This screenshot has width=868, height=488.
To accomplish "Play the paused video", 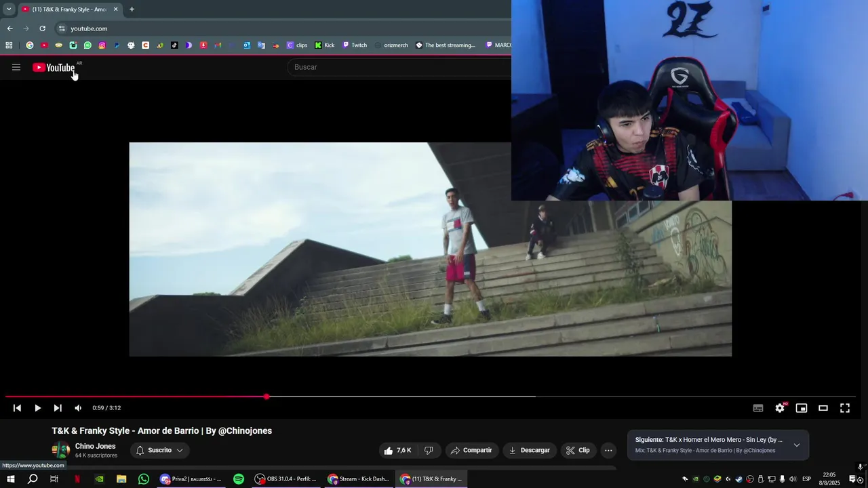I will point(37,408).
